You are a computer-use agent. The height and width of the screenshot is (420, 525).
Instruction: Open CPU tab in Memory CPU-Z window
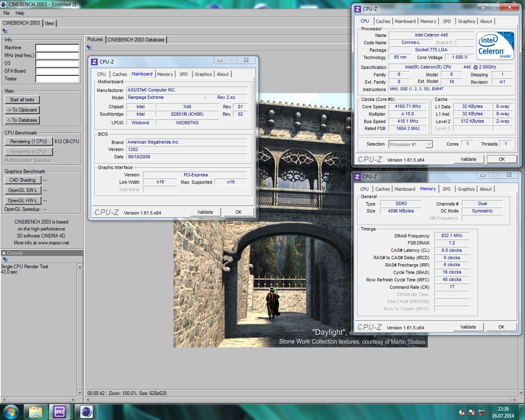click(x=364, y=189)
